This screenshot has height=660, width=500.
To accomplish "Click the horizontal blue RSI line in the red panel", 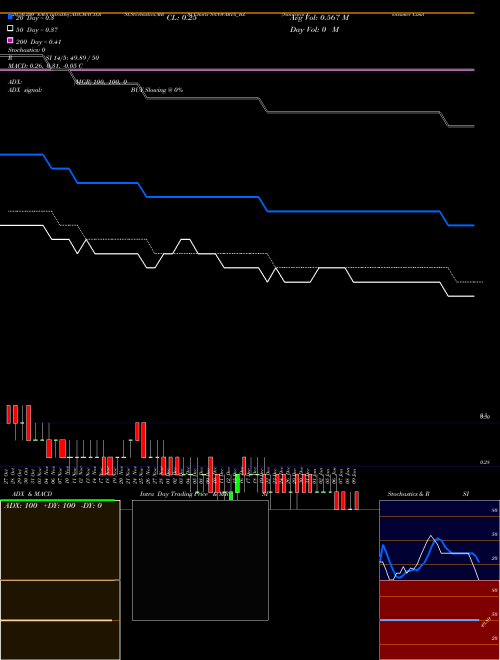I will [429, 620].
